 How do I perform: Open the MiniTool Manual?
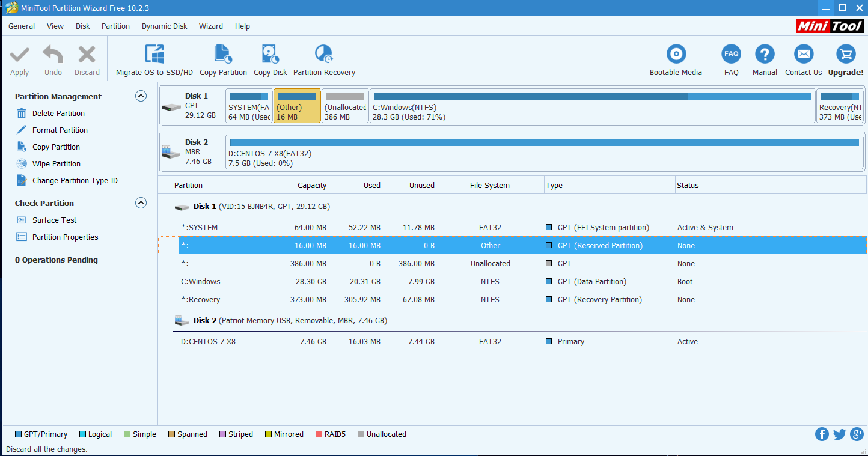(764, 58)
